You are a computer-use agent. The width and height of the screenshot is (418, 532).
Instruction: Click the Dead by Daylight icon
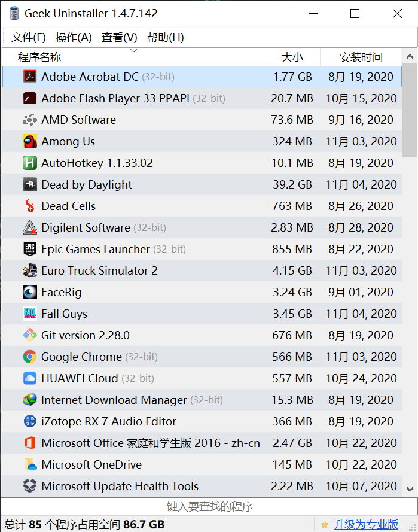coord(30,184)
